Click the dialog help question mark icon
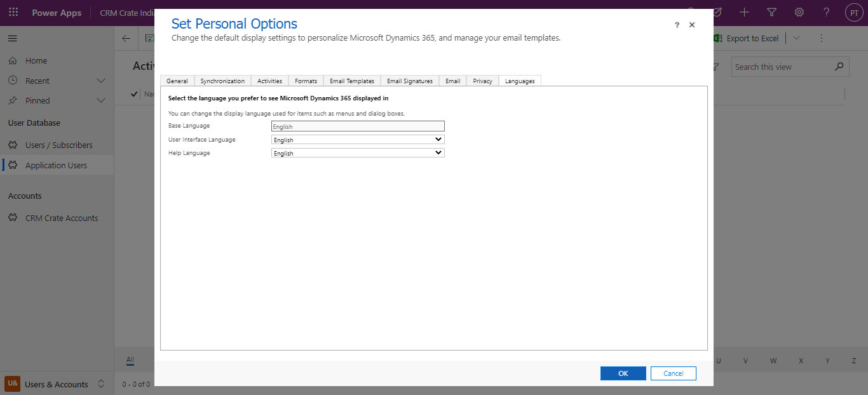Viewport: 868px width, 395px height. pos(677,25)
